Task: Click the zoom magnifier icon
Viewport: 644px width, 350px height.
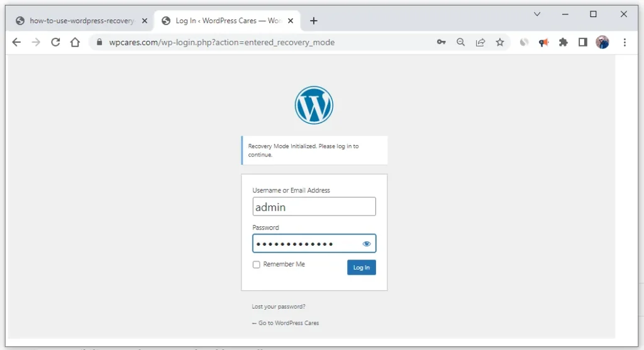Action: click(460, 42)
